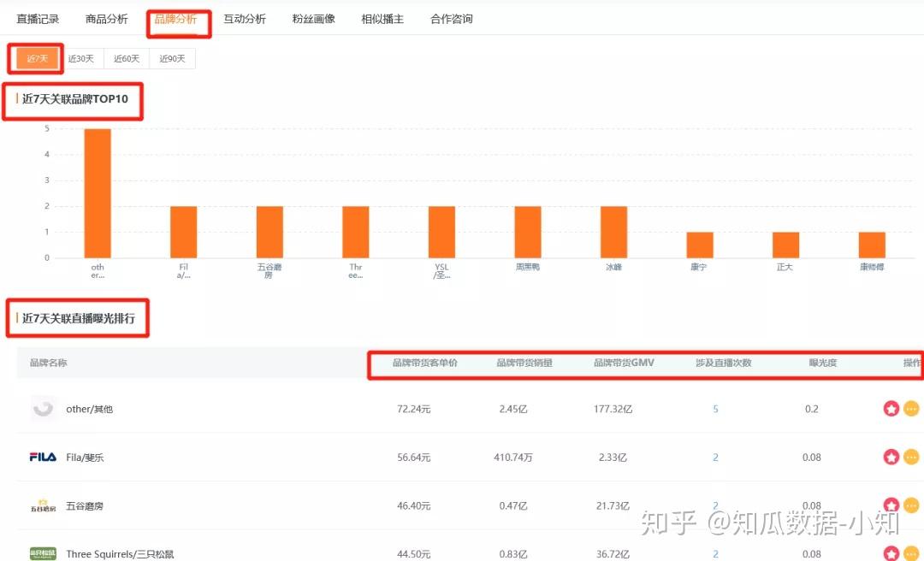
Task: Open the 五谷磨房 brand name in table
Action: (x=84, y=505)
